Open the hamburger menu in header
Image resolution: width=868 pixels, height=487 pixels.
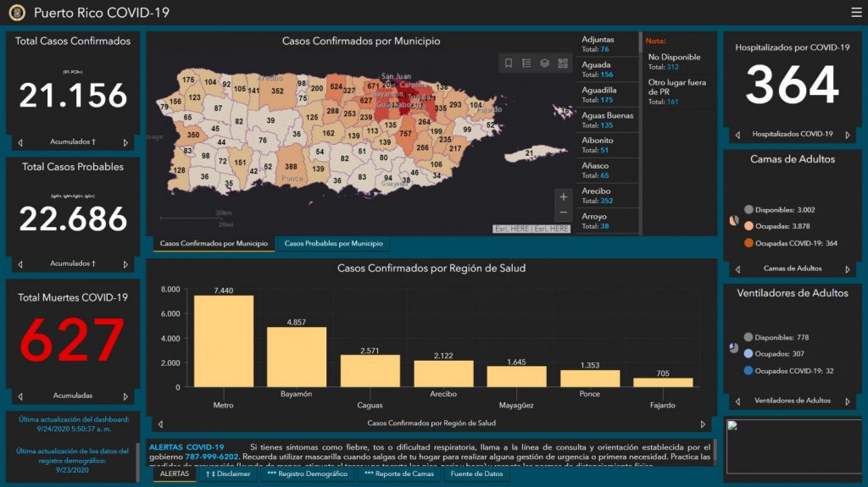pyautogui.click(x=855, y=13)
